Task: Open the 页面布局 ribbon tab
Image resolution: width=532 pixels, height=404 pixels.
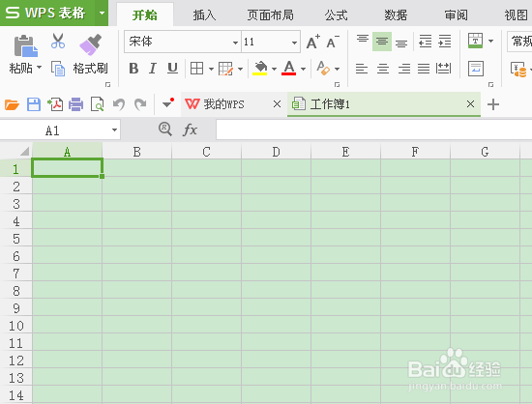Action: pos(270,14)
